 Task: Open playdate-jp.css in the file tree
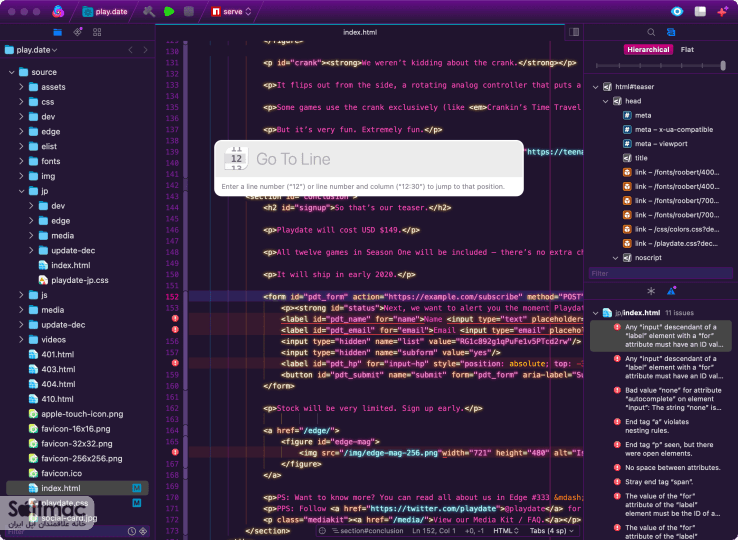tap(80, 280)
